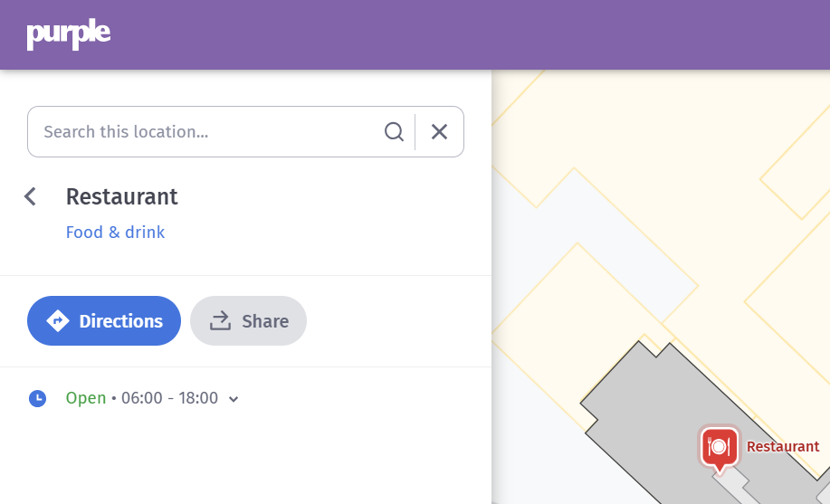The height and width of the screenshot is (504, 830).
Task: Click the green Open status label
Action: pos(86,398)
